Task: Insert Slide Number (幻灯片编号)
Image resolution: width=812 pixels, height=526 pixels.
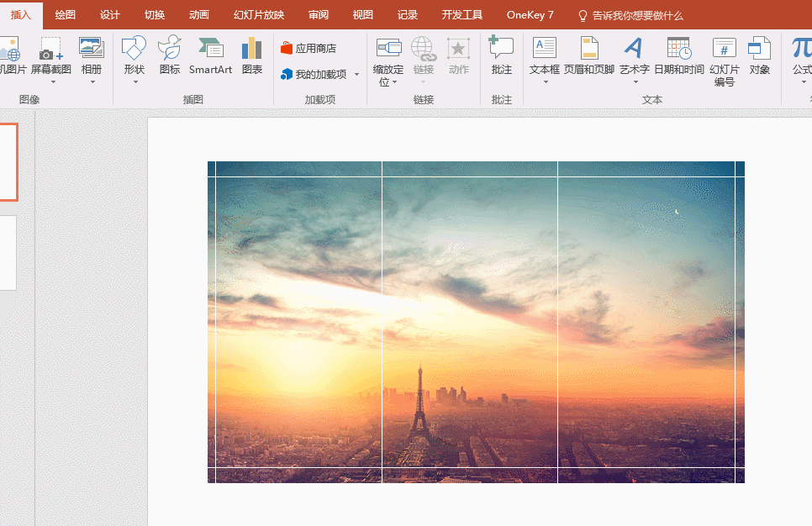Action: click(724, 49)
